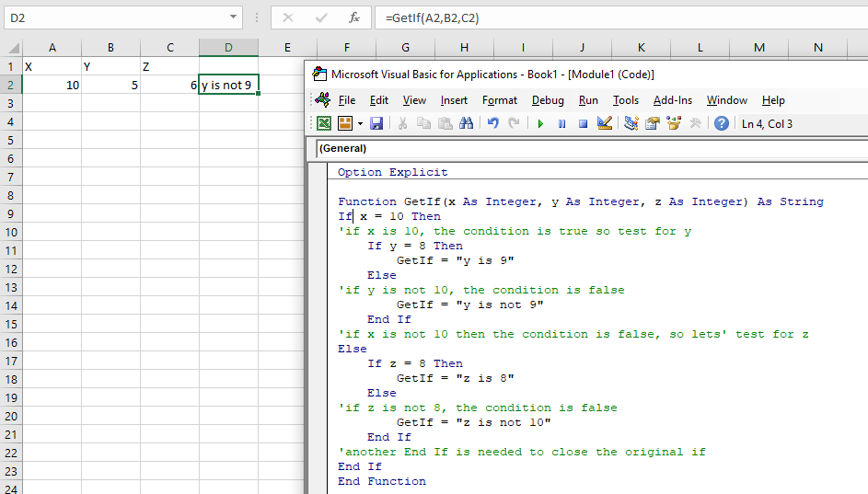This screenshot has width=868, height=494.
Task: Click the formula bar options dots handle
Action: tap(256, 17)
